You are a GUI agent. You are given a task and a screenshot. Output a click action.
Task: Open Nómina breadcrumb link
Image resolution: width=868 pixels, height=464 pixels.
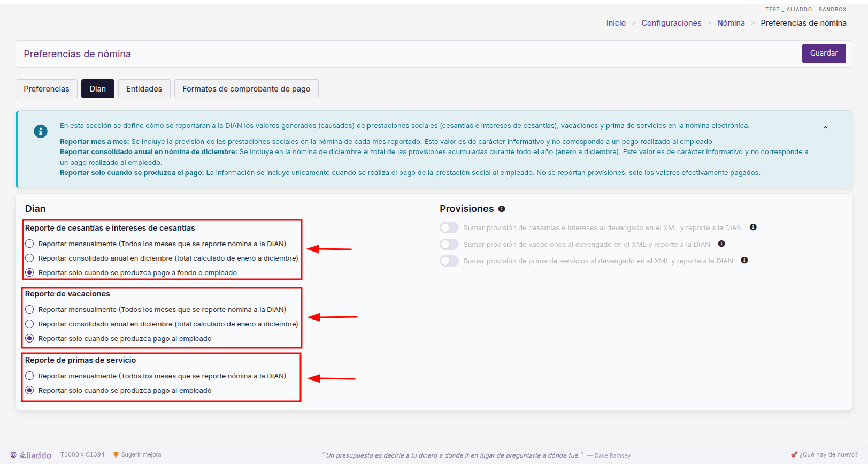[731, 23]
